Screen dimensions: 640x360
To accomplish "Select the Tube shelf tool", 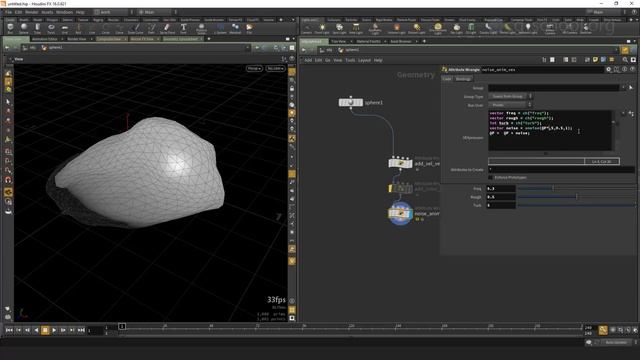I will coord(38,29).
